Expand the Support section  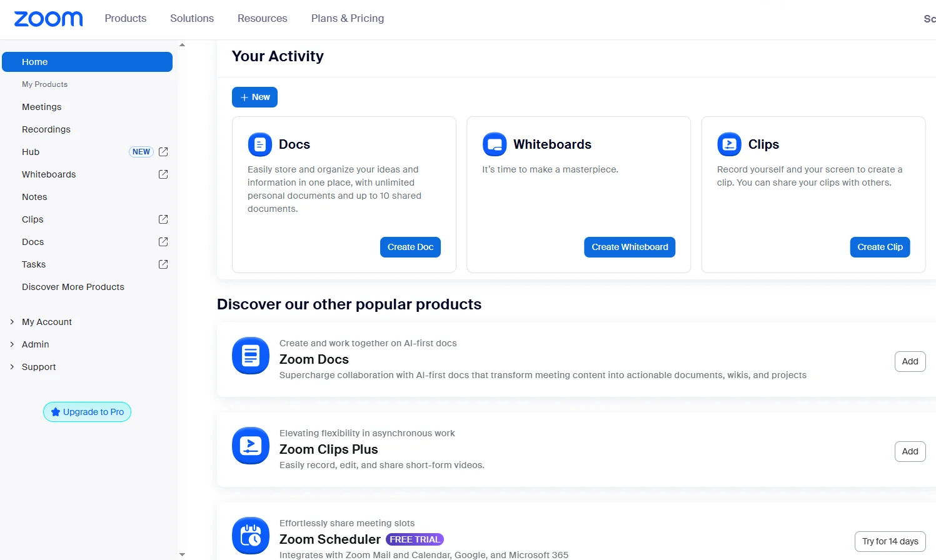point(12,366)
